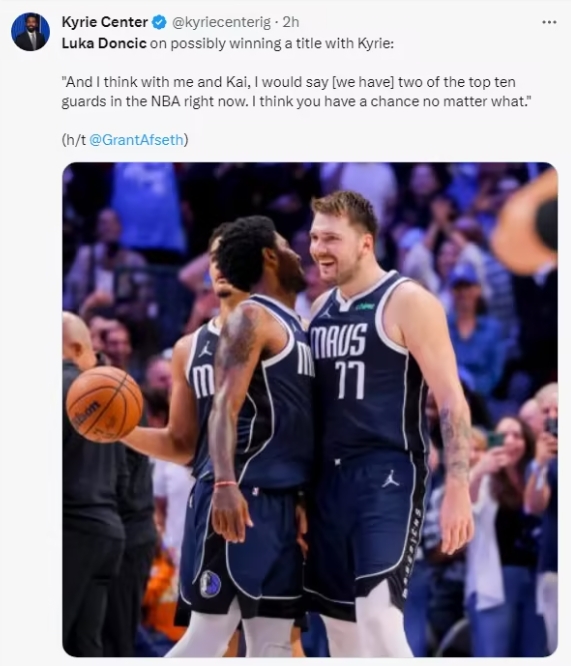Image resolution: width=571 pixels, height=666 pixels.
Task: Open Kyrie Center's profile avatar
Action: coord(31,31)
